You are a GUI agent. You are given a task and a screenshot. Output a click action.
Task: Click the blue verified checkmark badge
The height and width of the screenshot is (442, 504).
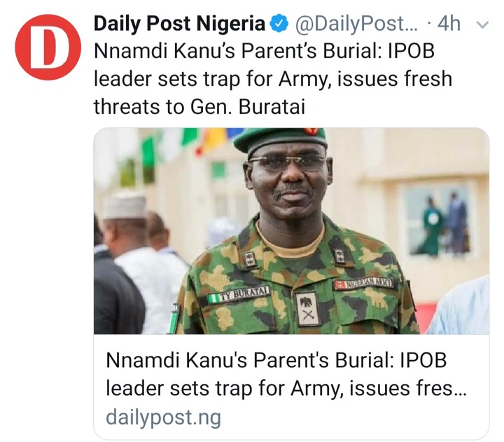[279, 24]
